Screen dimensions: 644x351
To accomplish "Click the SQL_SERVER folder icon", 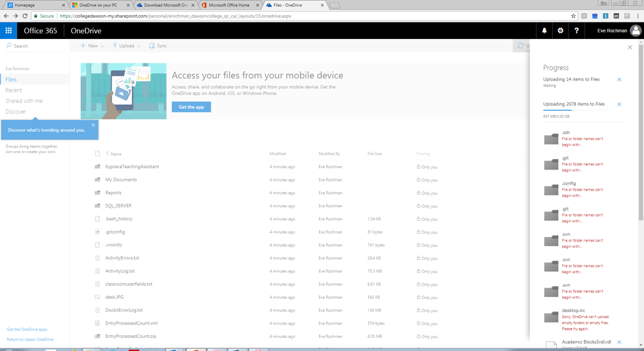I will (97, 206).
